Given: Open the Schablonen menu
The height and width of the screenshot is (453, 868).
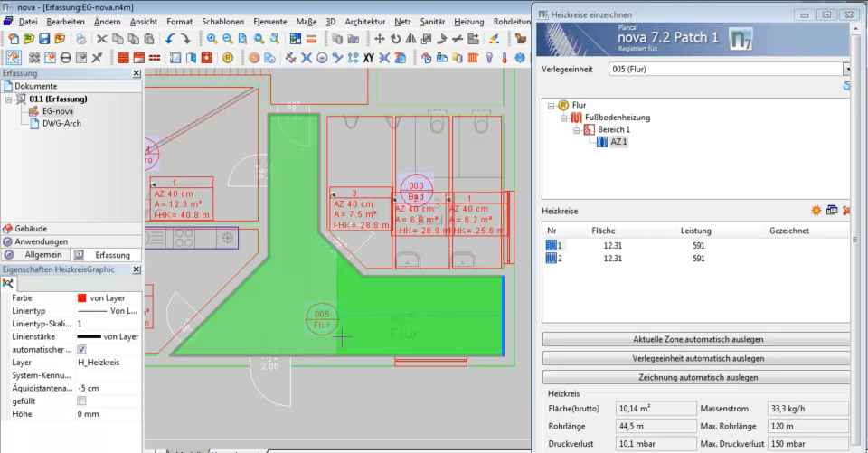Looking at the screenshot, I should [x=222, y=22].
